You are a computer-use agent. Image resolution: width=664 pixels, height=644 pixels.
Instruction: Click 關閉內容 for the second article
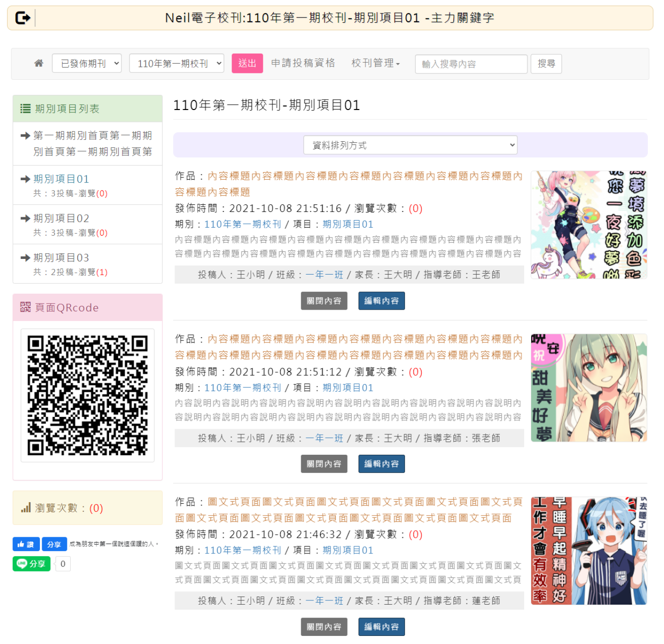click(324, 464)
